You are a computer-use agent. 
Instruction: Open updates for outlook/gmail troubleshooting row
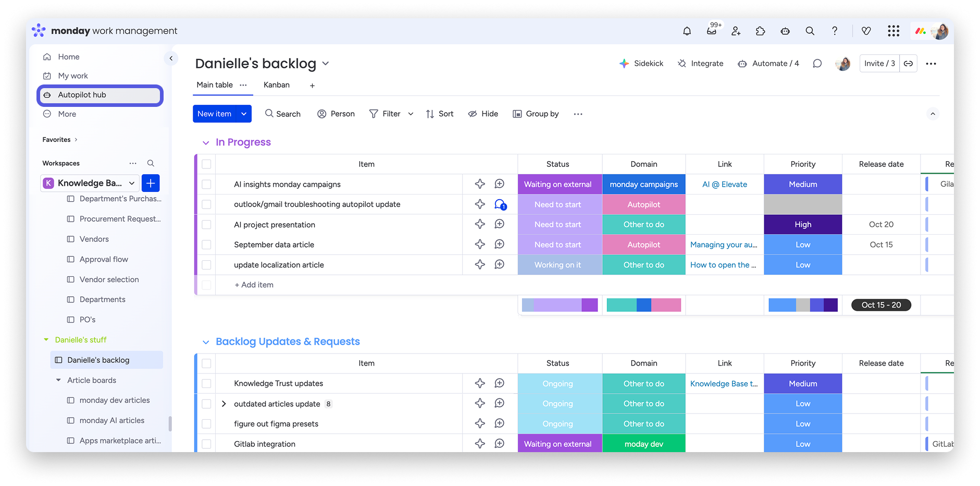pyautogui.click(x=500, y=204)
